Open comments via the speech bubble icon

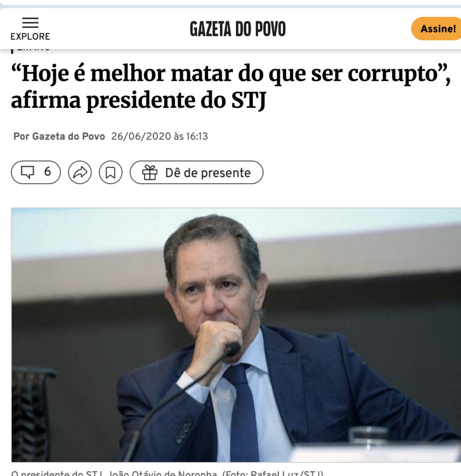pyautogui.click(x=27, y=172)
